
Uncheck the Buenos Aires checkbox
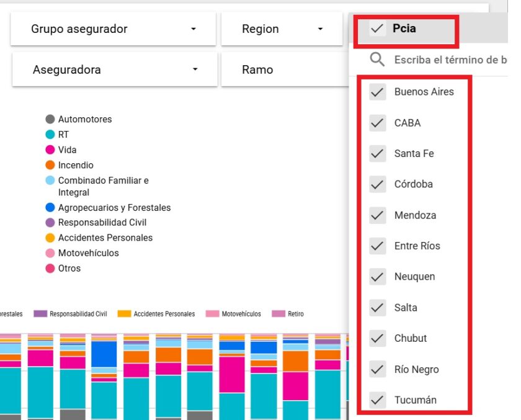pyautogui.click(x=378, y=92)
